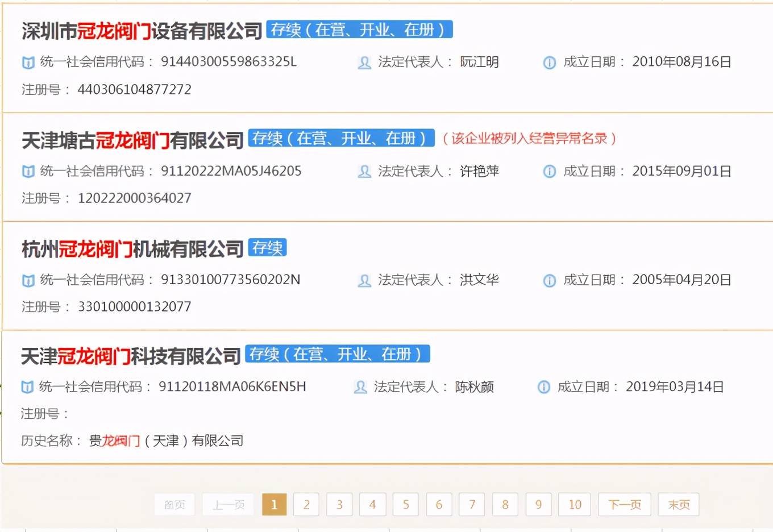Image resolution: width=773 pixels, height=532 pixels.
Task: Click founding date info icon for 2010年08月16日
Action: click(549, 63)
